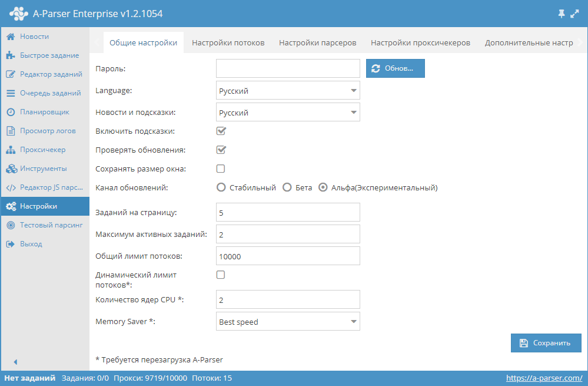Select Альфа(Экспериментальный) update channel
The image size is (588, 386).
click(x=323, y=187)
